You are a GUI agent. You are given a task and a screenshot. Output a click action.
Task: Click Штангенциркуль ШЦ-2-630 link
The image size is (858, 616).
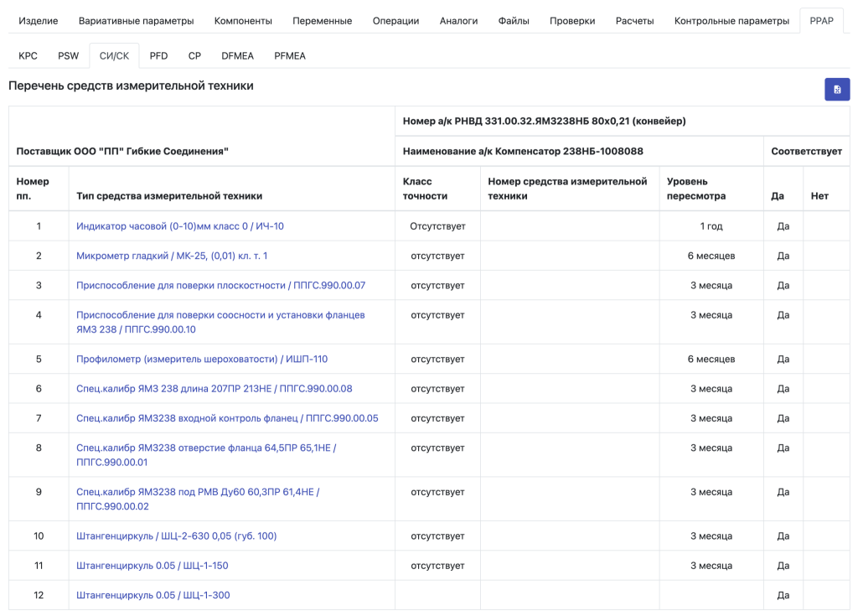pyautogui.click(x=176, y=536)
